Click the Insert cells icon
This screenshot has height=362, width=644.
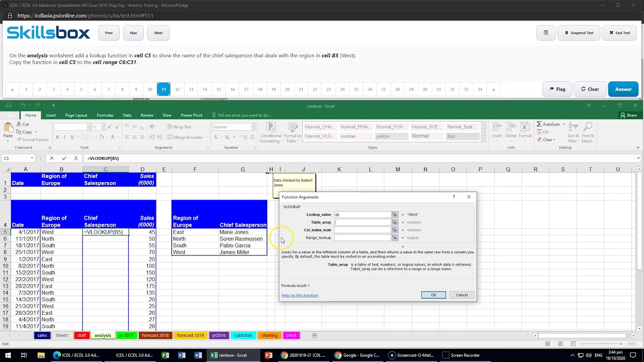497,128
